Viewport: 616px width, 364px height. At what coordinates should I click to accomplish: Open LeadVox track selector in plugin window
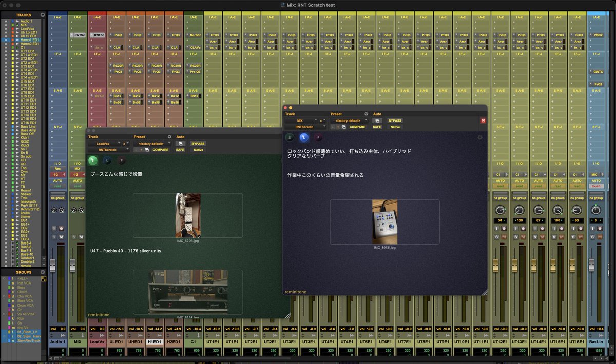point(104,144)
